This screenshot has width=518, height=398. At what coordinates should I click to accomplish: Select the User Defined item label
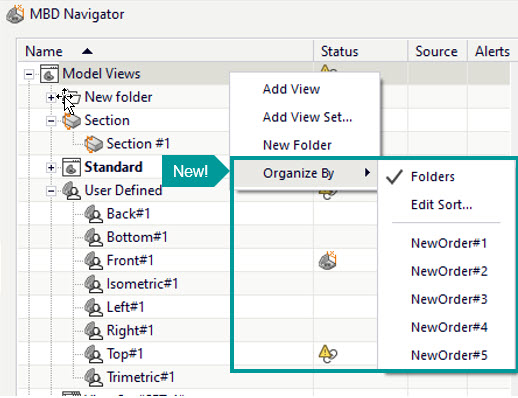click(123, 191)
